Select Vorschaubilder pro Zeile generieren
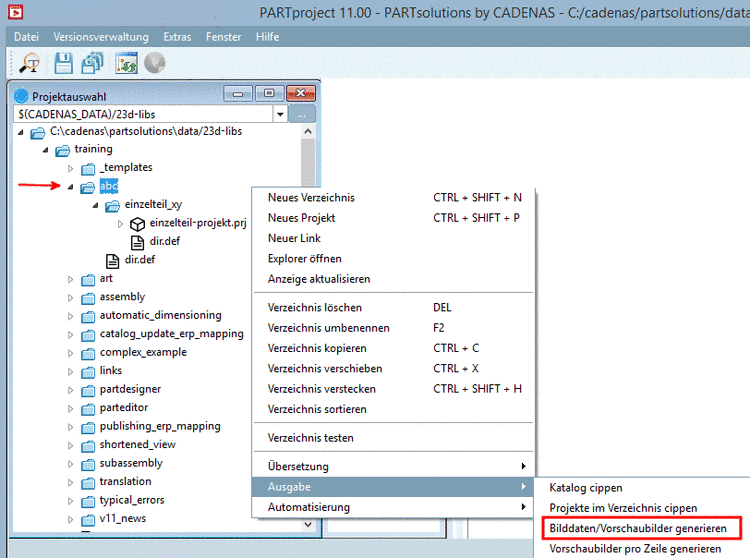This screenshot has height=558, width=750. (642, 548)
